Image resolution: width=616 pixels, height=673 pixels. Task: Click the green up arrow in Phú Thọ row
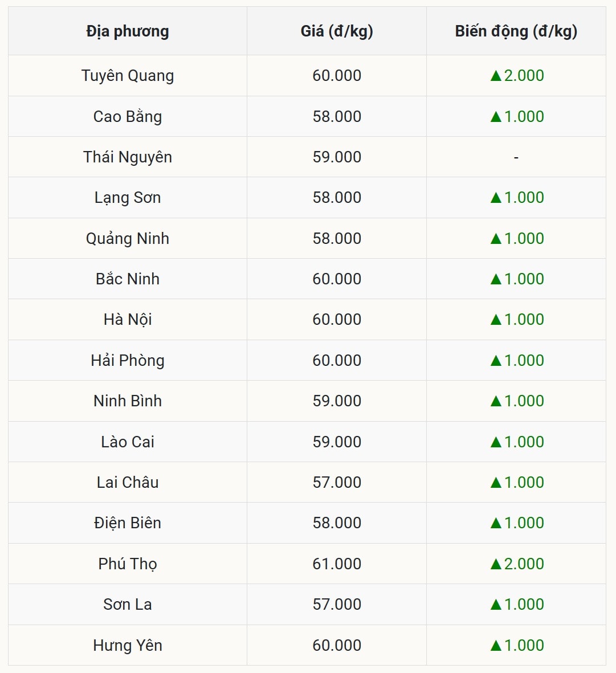pos(496,564)
